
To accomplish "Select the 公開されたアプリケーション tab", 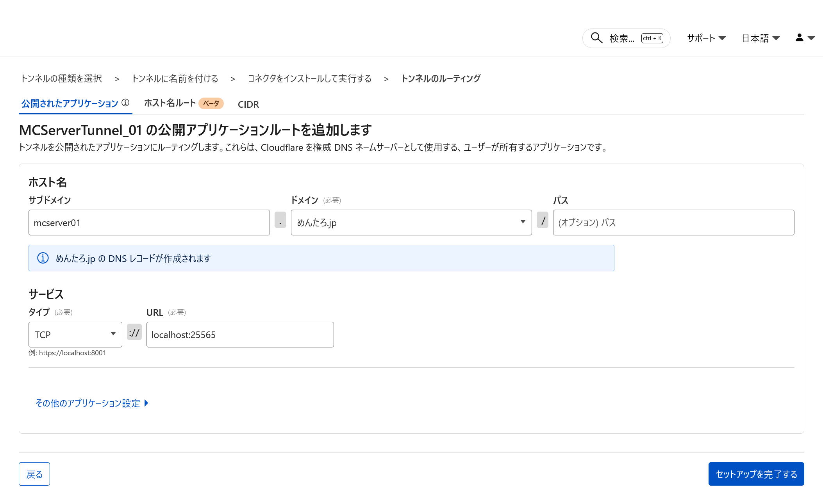I will pos(70,103).
